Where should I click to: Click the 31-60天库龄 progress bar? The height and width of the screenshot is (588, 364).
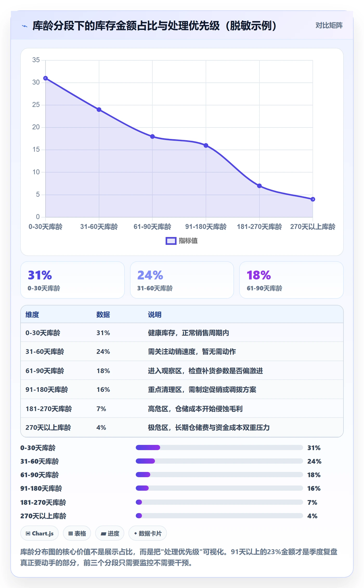pos(219,461)
